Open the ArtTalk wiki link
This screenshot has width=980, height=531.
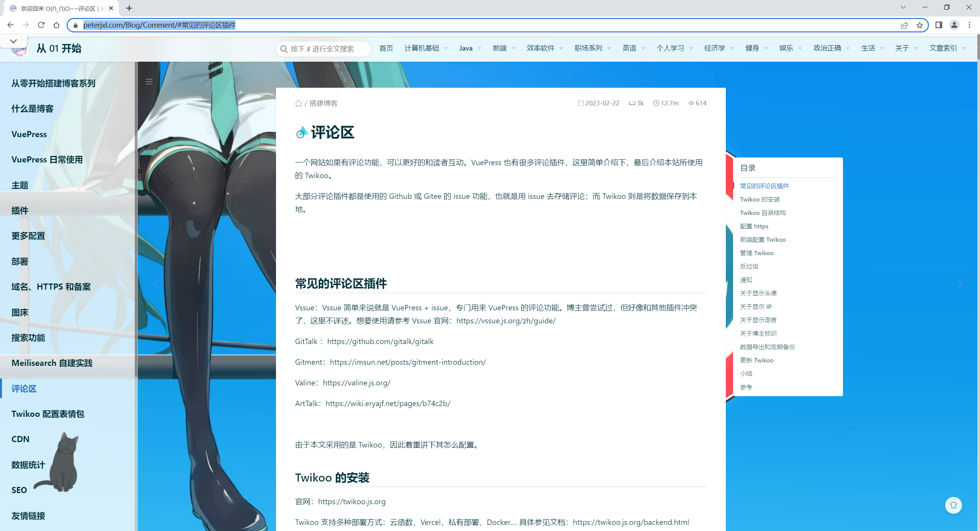[x=388, y=403]
